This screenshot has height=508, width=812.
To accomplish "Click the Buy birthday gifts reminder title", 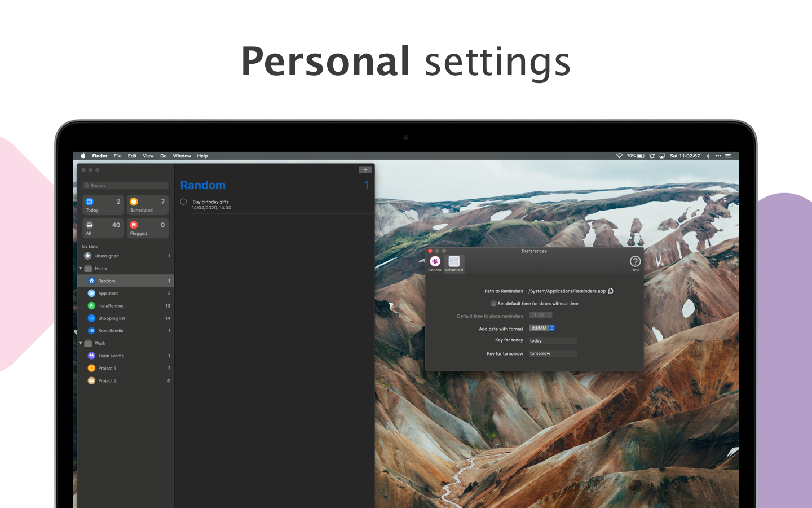I will tap(210, 202).
